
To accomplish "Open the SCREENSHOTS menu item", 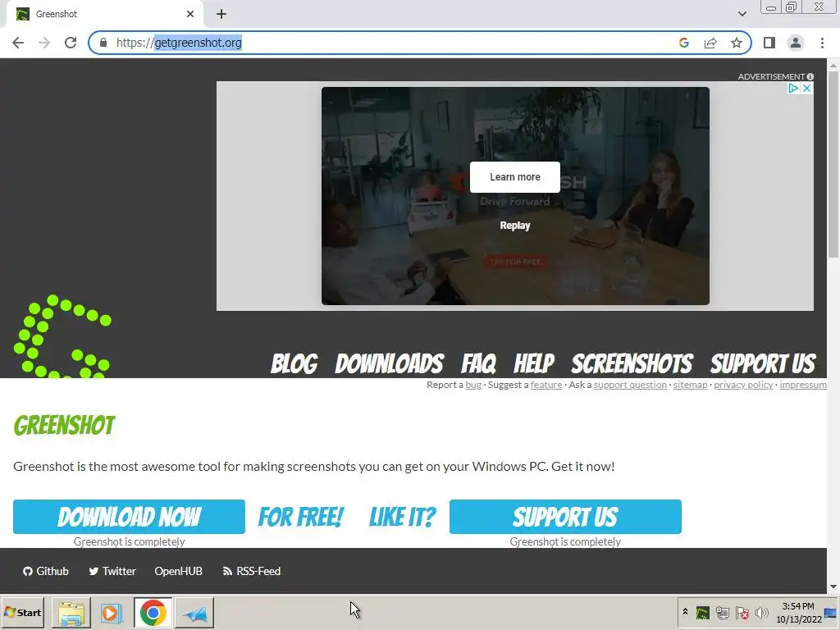I will 632,363.
